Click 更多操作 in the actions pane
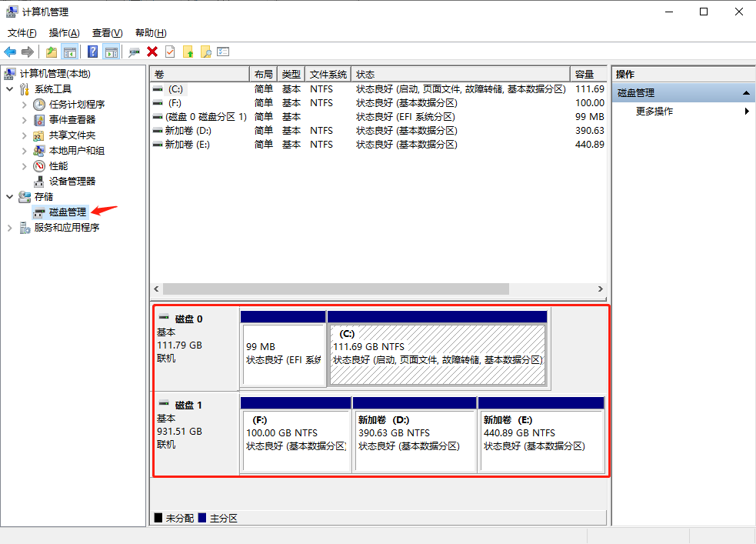Image resolution: width=756 pixels, height=544 pixels. [654, 112]
